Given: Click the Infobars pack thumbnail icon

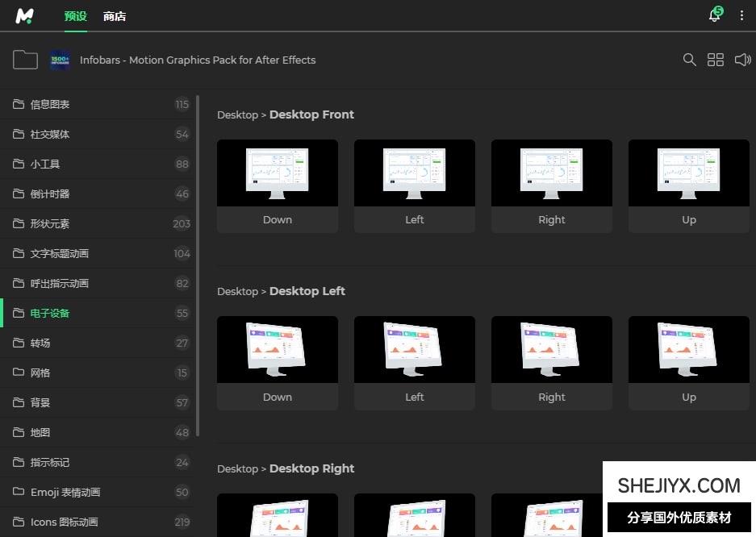Looking at the screenshot, I should pos(60,60).
